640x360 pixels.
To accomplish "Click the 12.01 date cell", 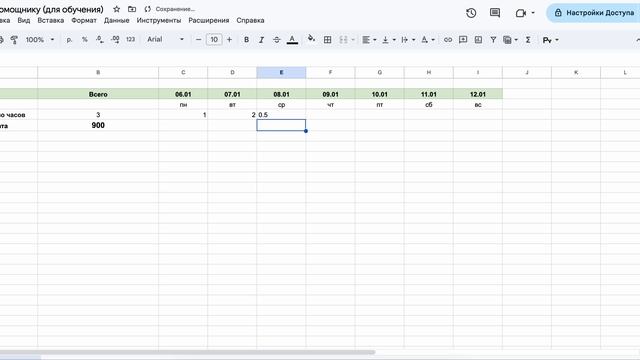I will pyautogui.click(x=478, y=94).
